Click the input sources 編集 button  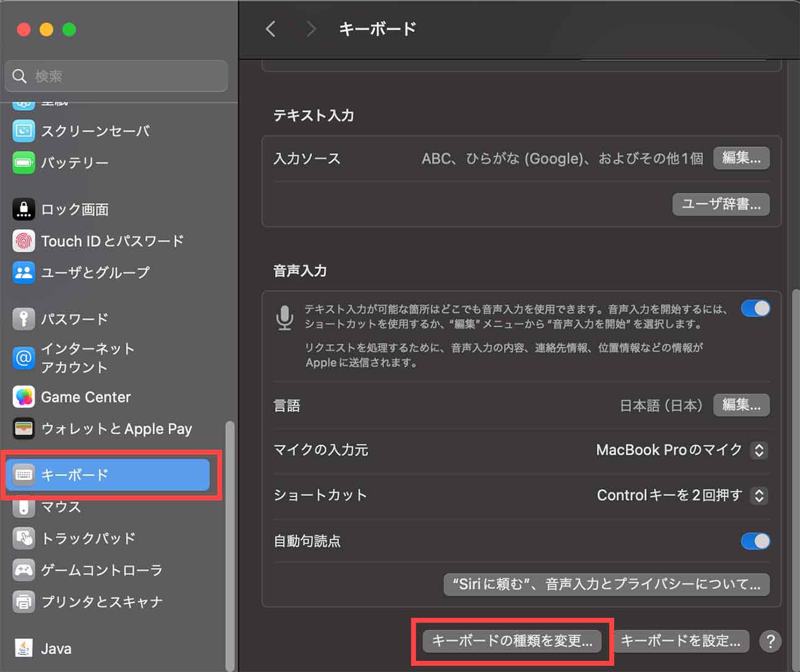click(741, 158)
